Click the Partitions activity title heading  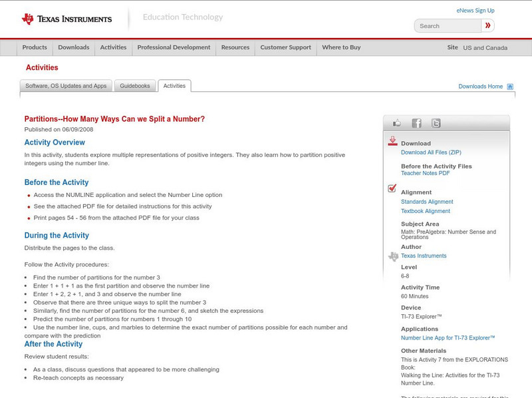(x=114, y=119)
